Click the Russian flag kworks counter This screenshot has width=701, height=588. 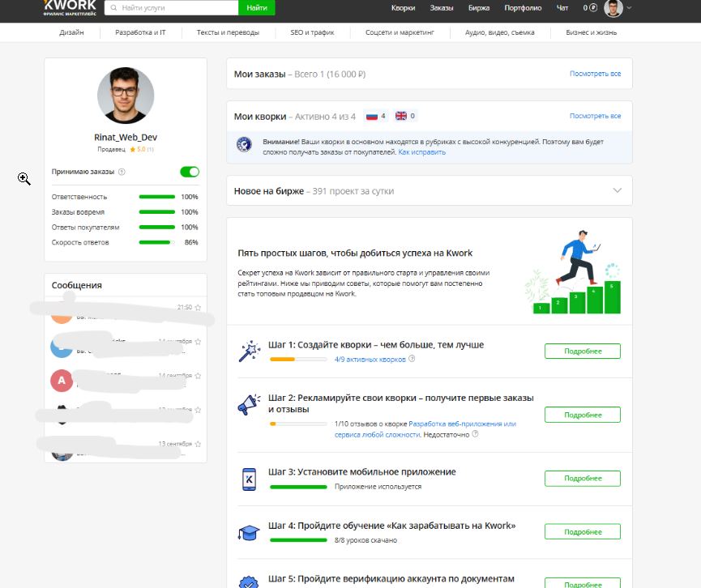(376, 116)
